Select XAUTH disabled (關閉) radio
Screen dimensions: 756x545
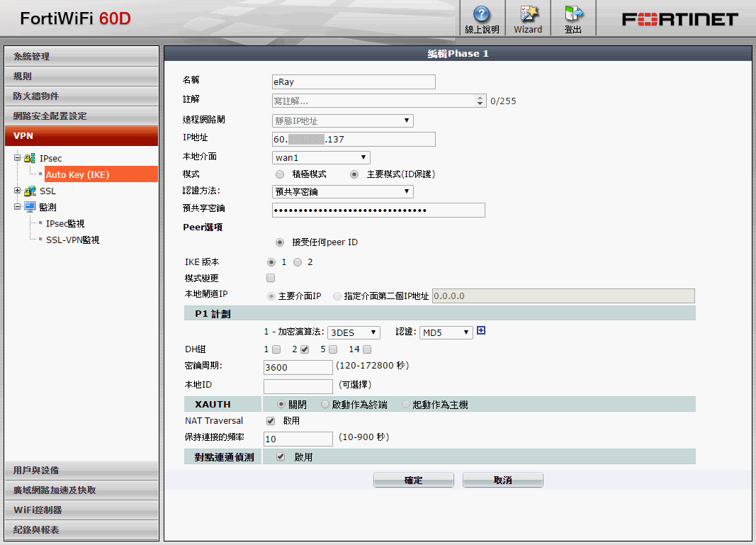point(281,404)
